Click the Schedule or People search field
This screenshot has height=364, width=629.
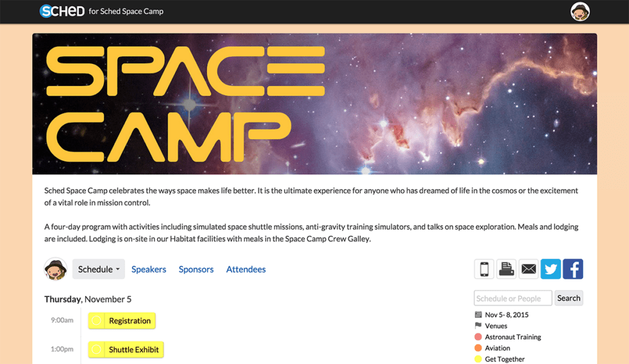click(x=513, y=298)
